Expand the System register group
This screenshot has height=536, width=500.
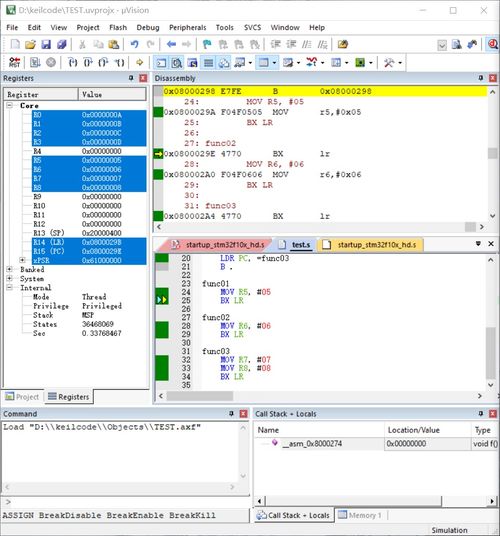10,278
